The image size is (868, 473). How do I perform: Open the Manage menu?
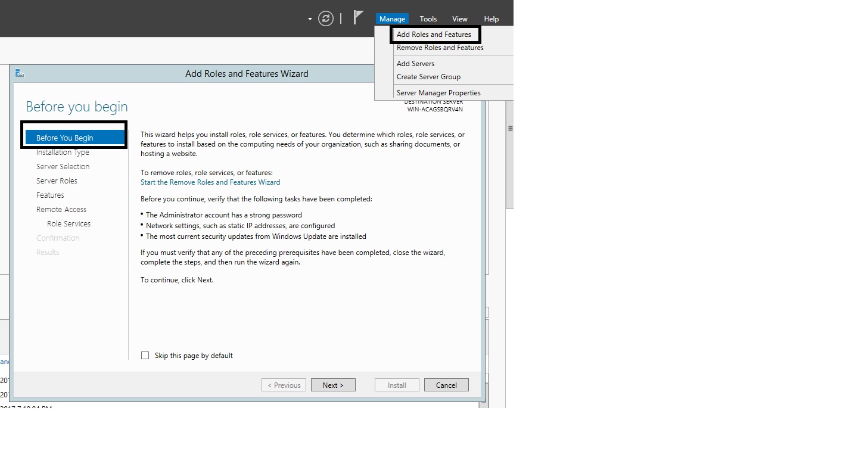pos(392,19)
